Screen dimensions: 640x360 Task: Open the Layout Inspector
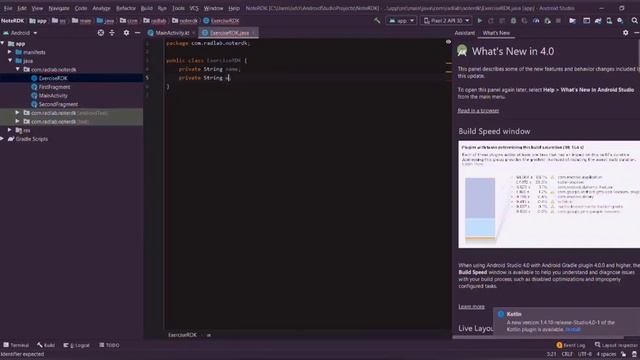coord(616,345)
